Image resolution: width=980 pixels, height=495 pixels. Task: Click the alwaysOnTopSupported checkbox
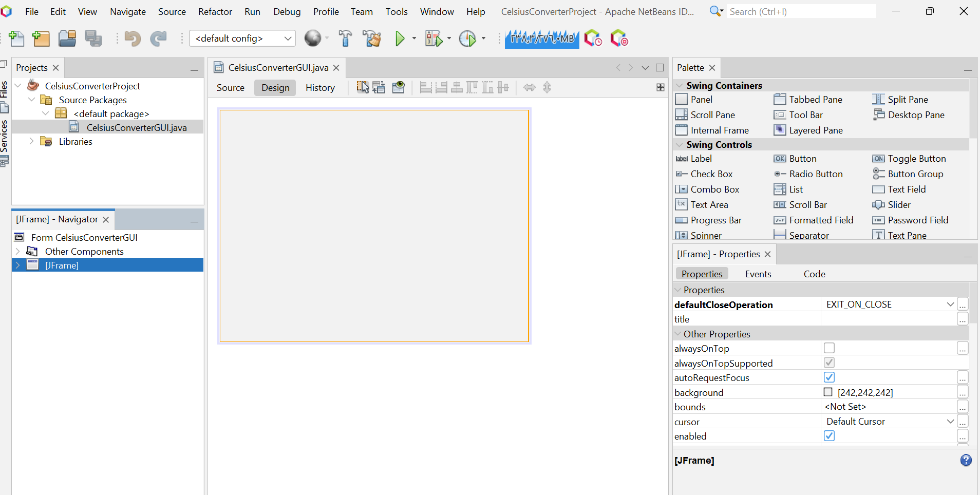click(x=829, y=363)
